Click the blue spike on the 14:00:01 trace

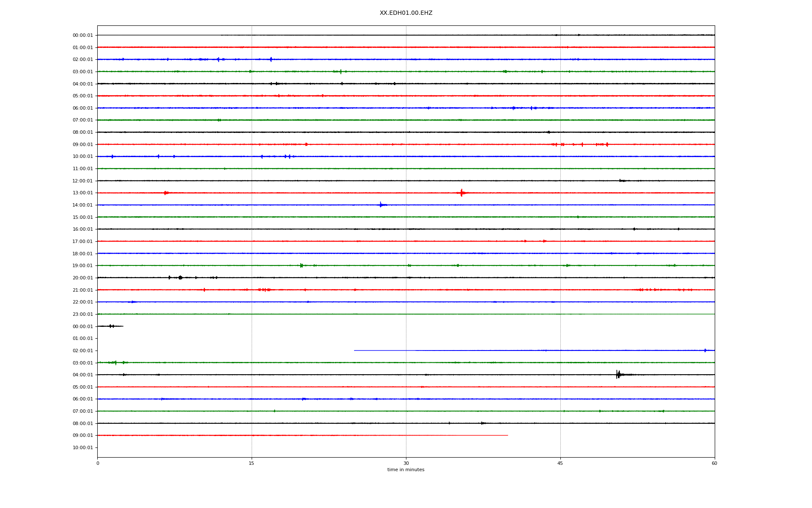click(x=381, y=205)
